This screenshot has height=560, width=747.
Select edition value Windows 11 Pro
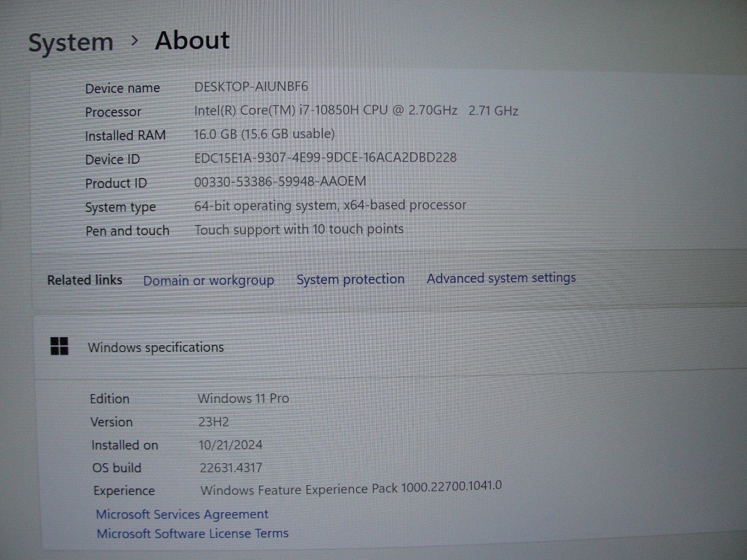point(243,398)
